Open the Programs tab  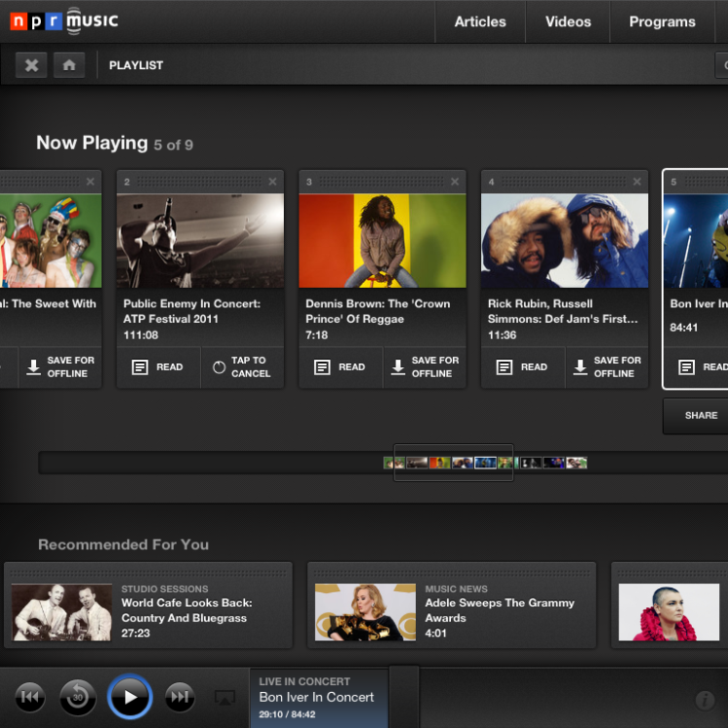pyautogui.click(x=662, y=21)
